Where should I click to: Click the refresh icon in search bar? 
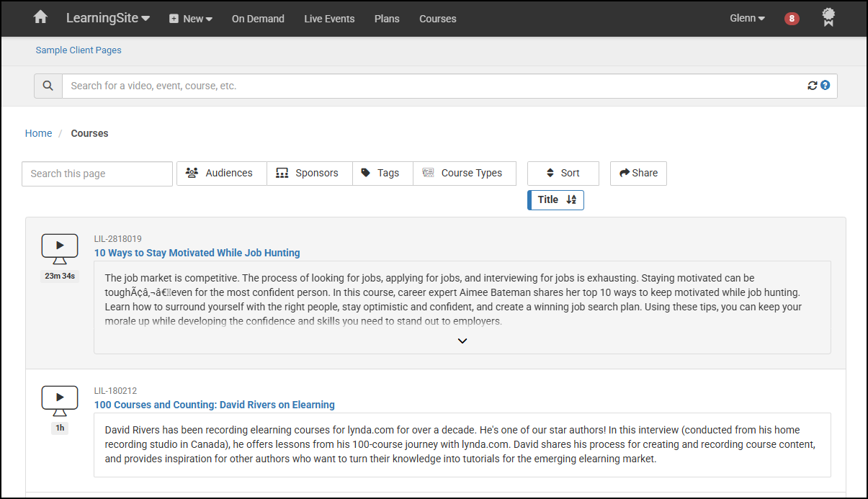point(812,86)
